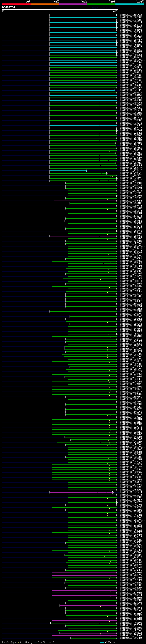Click the UniRef100_Q9S813 label

click(x=131, y=151)
